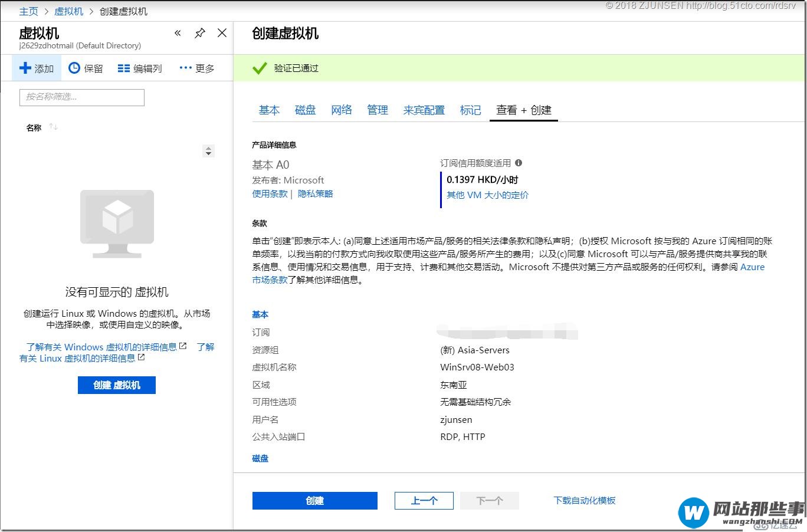
Task: Click the list scroll stepper arrows
Action: tap(208, 151)
